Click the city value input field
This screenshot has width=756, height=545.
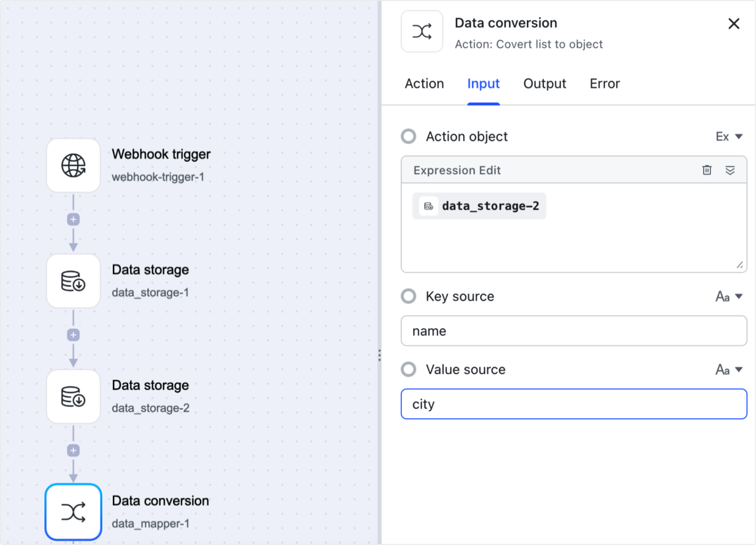tap(573, 404)
